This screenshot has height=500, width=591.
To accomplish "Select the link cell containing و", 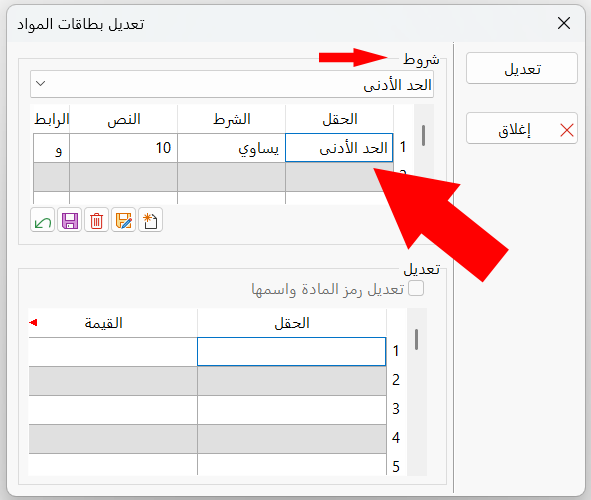I will tap(52, 148).
